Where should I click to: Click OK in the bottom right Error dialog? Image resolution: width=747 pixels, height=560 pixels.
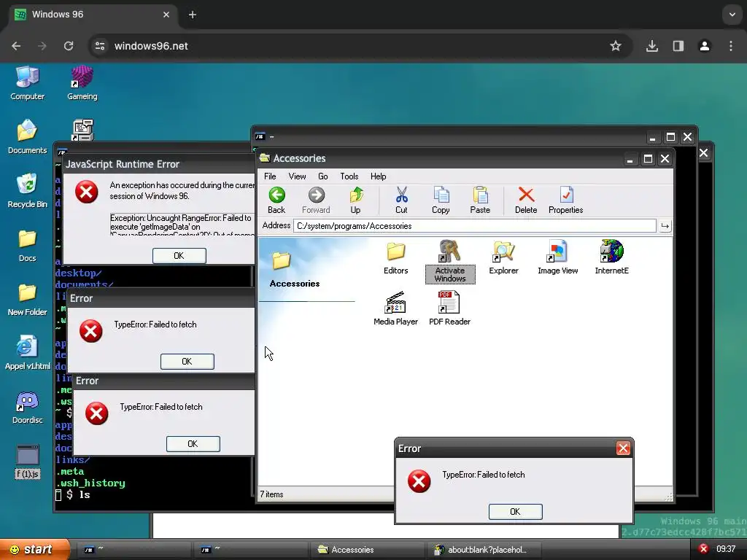(x=515, y=511)
